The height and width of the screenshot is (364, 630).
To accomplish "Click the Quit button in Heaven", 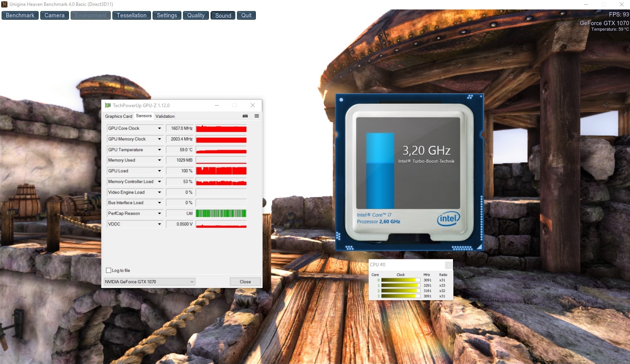I will point(246,15).
